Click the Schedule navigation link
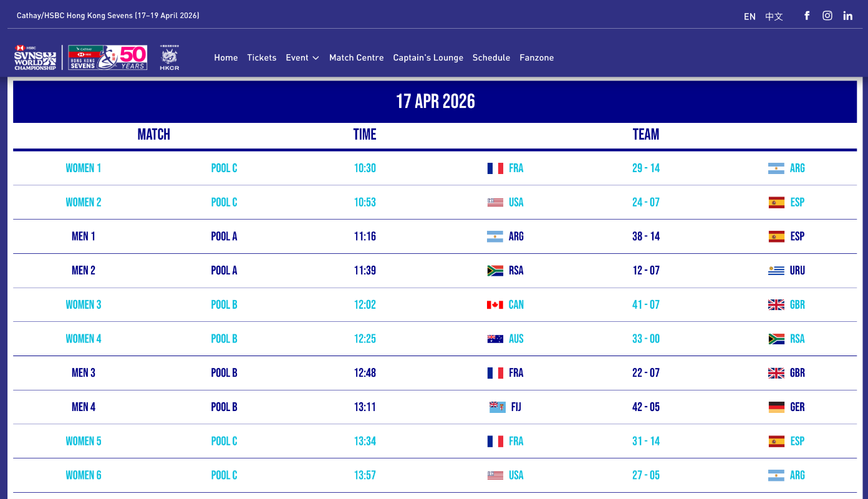868x499 pixels. (491, 57)
